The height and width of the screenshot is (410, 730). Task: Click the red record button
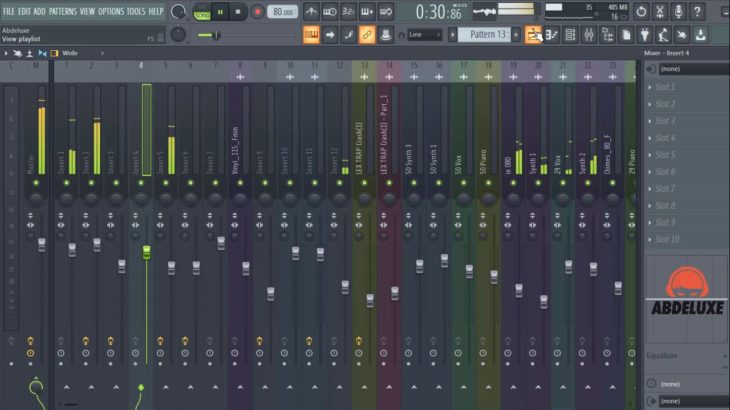[257, 12]
